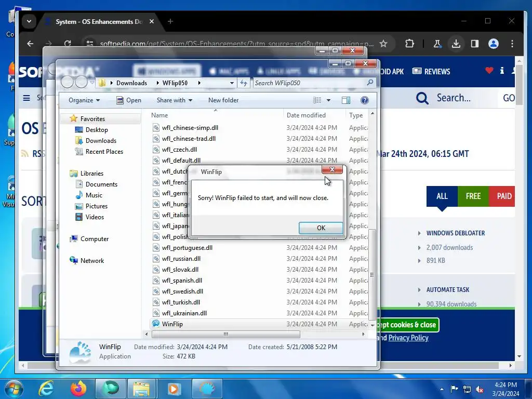Bookmark this page with the star icon

pyautogui.click(x=383, y=44)
